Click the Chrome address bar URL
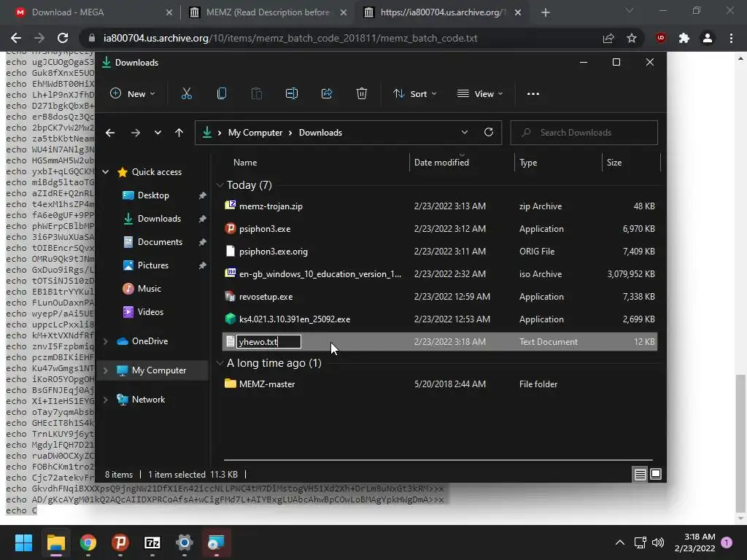747x560 pixels. (x=290, y=38)
